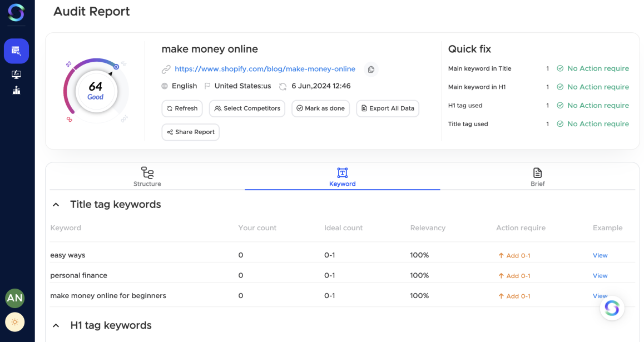Viewport: 644px width, 342px height.
Task: Open the audit report sidebar icon
Action: 17,51
